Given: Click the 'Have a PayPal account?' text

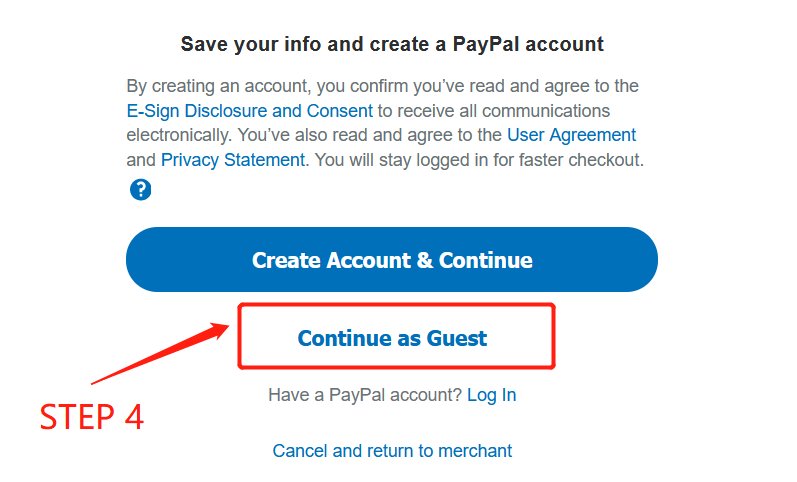Looking at the screenshot, I should point(364,395).
